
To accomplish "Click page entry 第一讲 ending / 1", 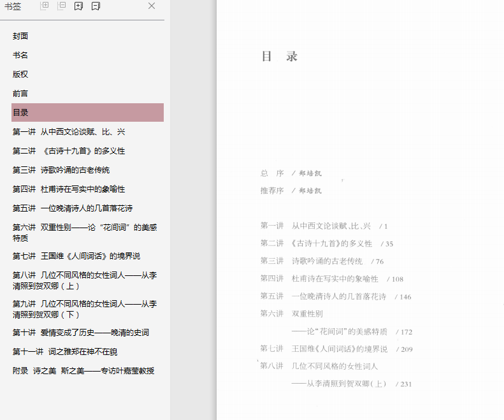I will pos(324,226).
